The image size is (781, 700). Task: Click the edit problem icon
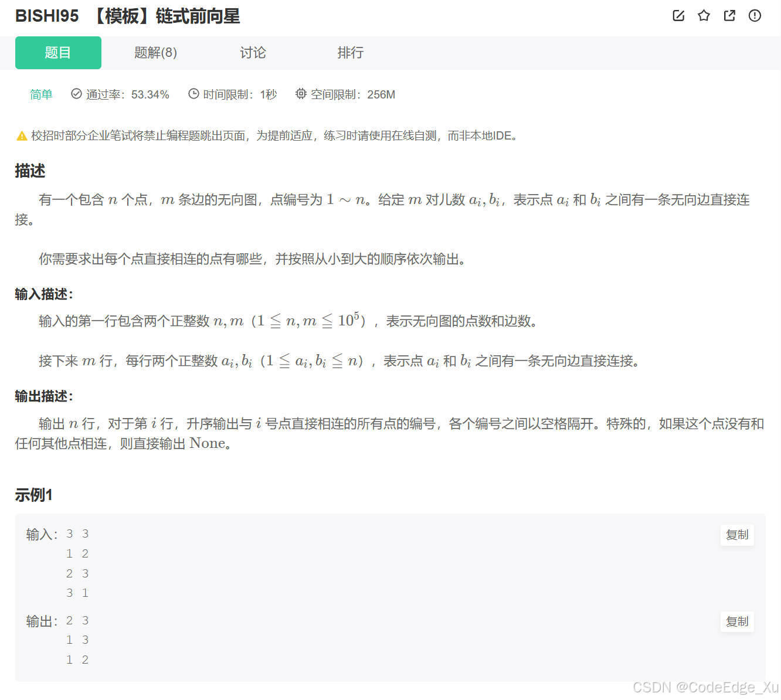pyautogui.click(x=678, y=16)
